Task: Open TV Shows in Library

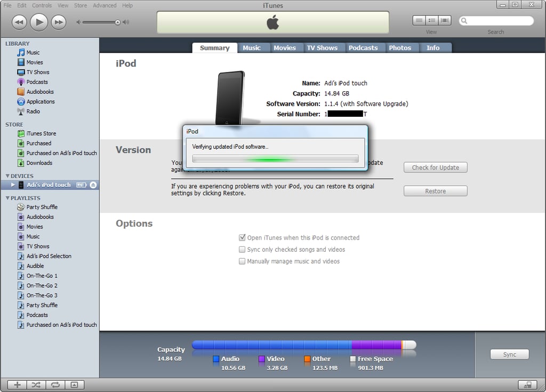Action: [33, 72]
